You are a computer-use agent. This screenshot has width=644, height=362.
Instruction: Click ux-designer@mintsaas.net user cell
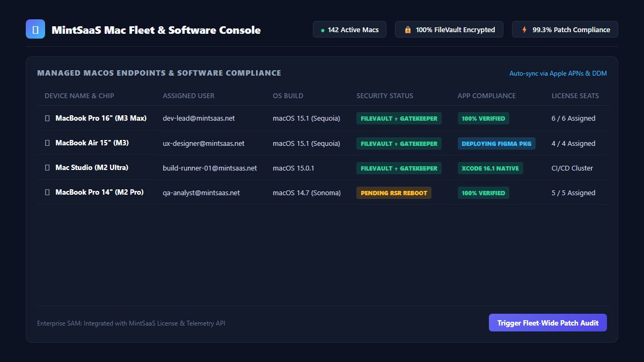pos(203,143)
